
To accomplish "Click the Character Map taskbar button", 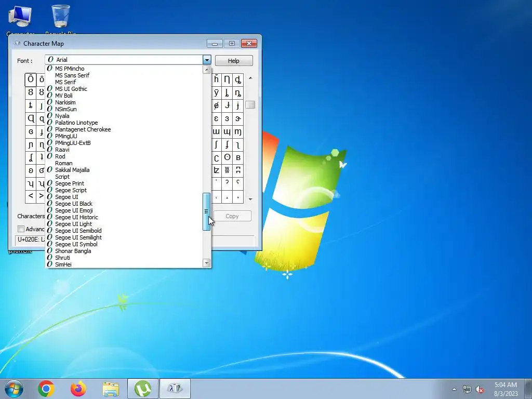I will (175, 389).
